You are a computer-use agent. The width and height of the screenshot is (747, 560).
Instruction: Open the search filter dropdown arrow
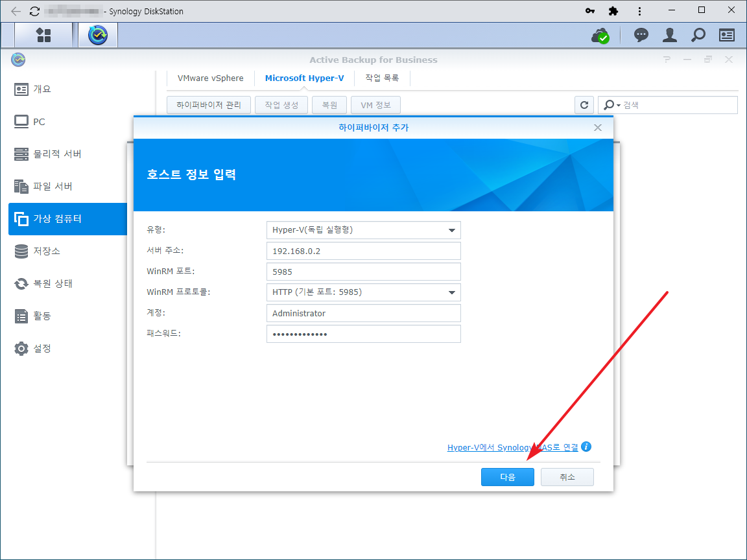coord(619,105)
